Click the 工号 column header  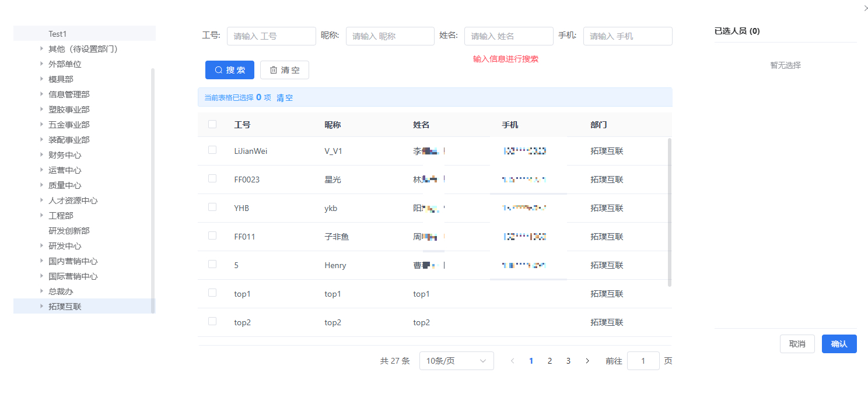click(x=242, y=125)
